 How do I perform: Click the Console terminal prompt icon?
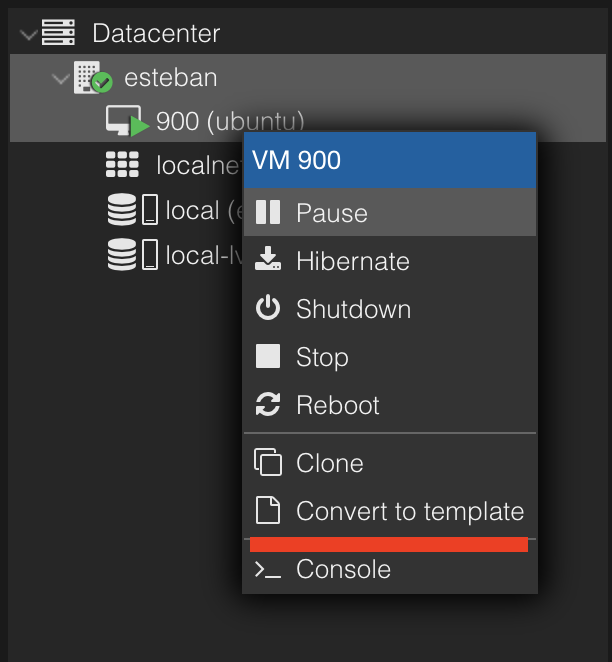pyautogui.click(x=268, y=570)
